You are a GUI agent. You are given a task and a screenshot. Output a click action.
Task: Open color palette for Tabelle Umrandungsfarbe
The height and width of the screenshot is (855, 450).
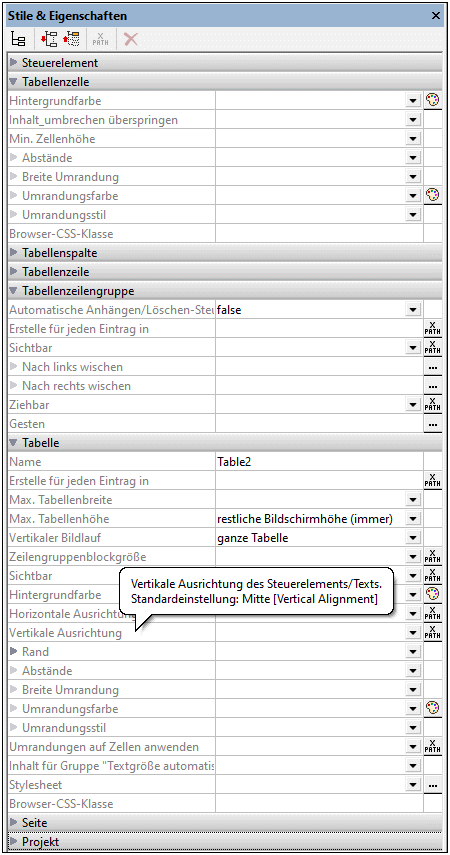point(433,708)
